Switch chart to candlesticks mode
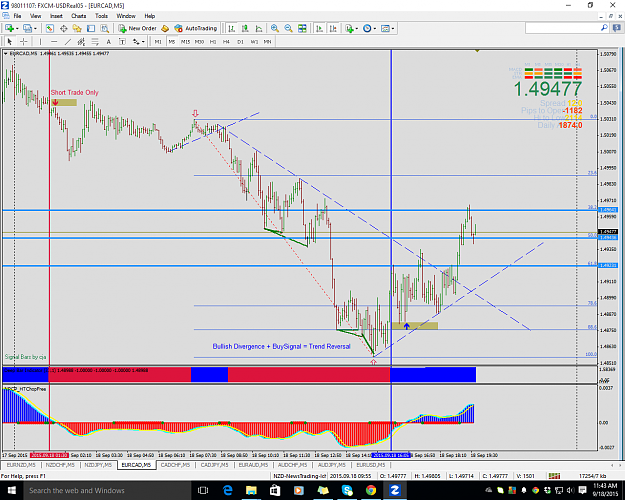The width and height of the screenshot is (625, 500). (x=245, y=28)
